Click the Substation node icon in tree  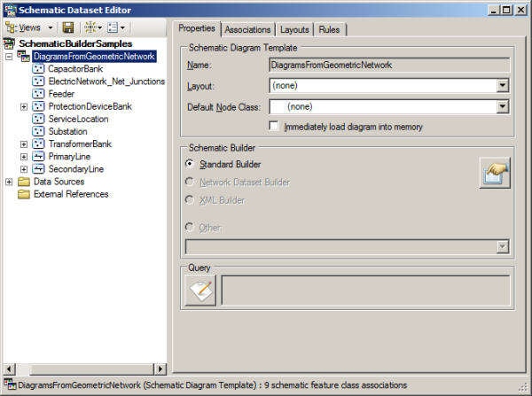pos(38,131)
